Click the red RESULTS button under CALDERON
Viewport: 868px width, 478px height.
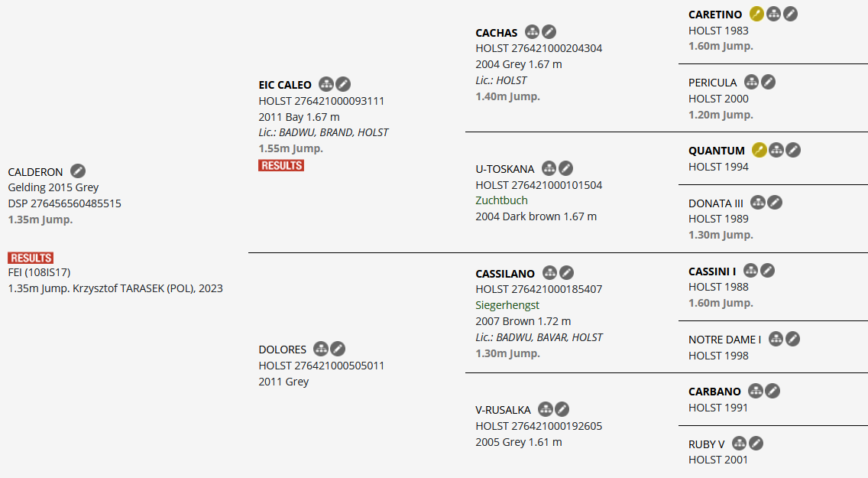[31, 258]
